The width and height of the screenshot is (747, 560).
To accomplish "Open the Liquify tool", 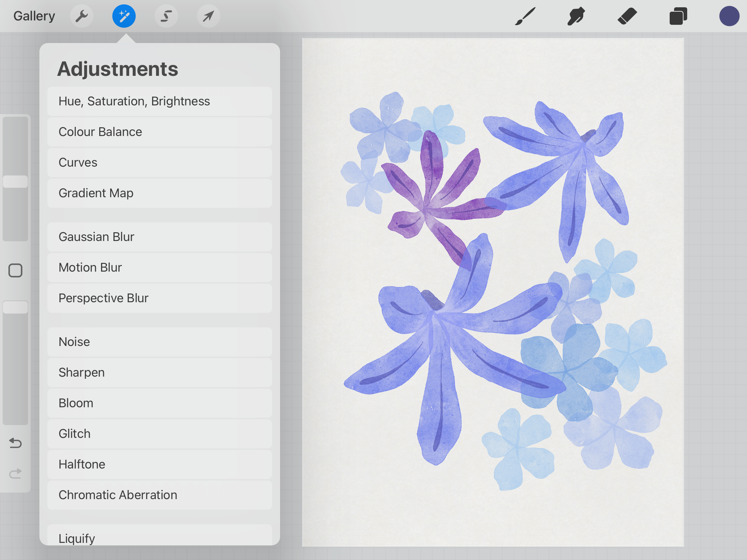I will 160,535.
